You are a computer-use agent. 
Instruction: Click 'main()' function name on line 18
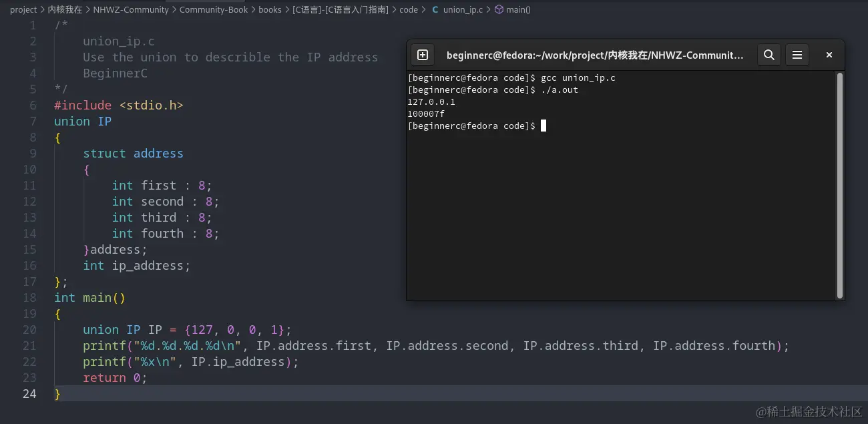[104, 298]
